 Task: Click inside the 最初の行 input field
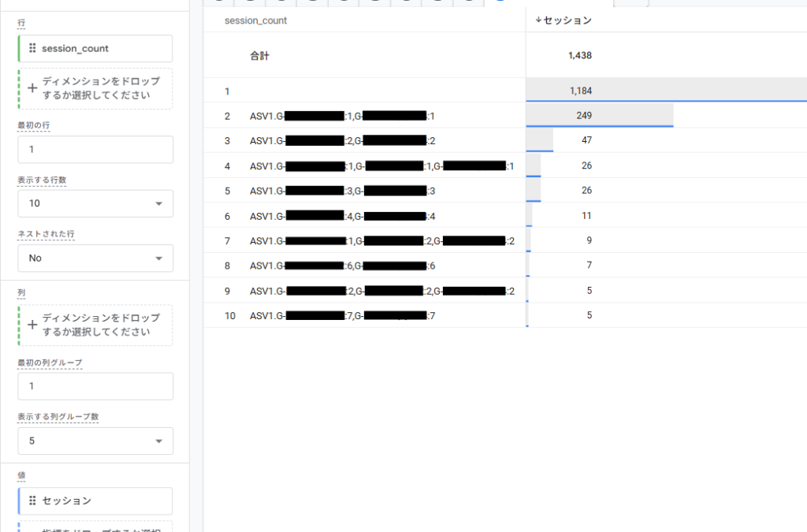point(95,149)
